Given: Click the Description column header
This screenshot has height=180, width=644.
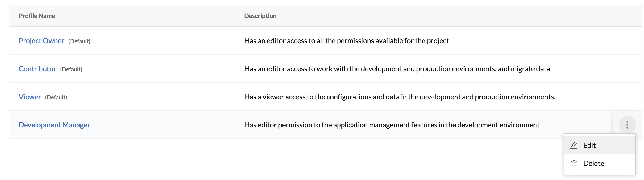Looking at the screenshot, I should 260,16.
